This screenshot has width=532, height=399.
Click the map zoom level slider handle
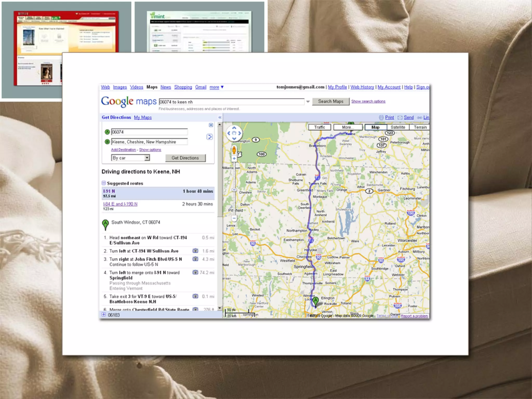[x=234, y=190]
